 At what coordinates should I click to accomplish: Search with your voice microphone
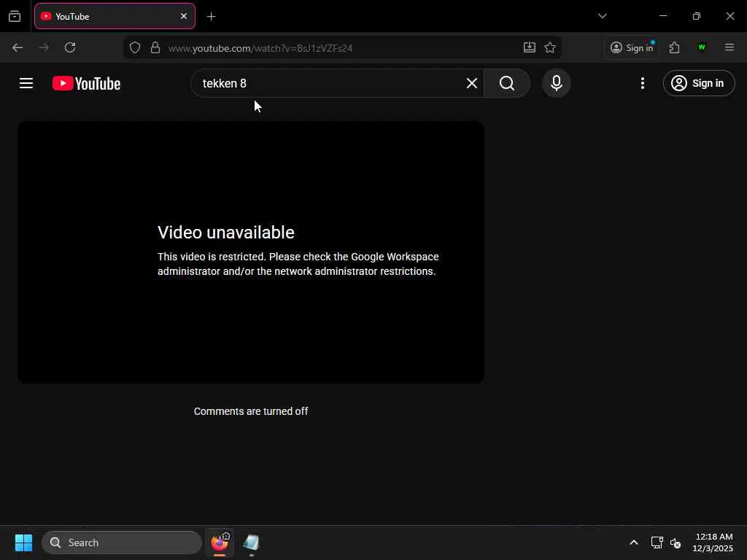[556, 83]
